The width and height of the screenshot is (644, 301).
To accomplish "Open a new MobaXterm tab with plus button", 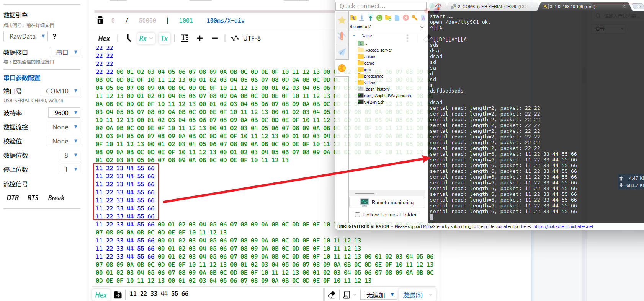I will coord(638,7).
